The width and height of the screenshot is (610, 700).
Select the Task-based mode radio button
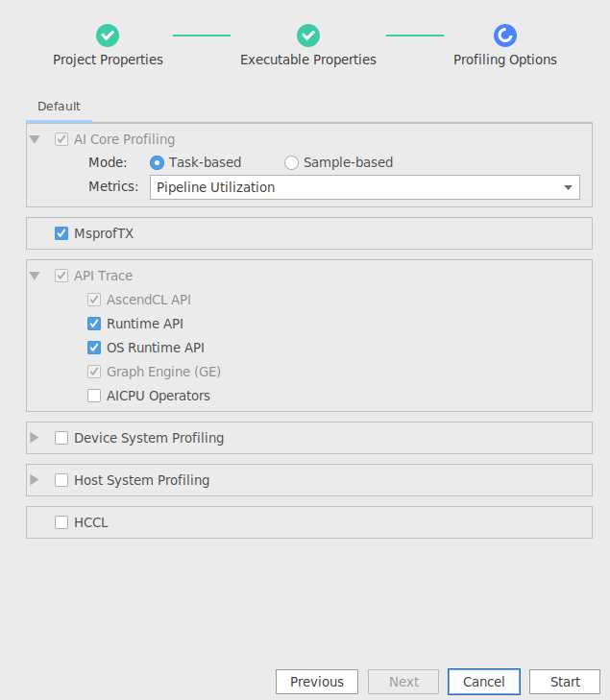(157, 162)
